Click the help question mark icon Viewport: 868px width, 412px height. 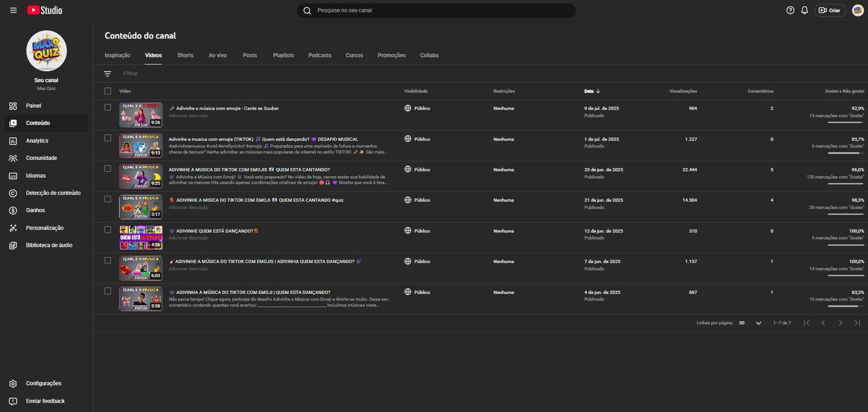tap(790, 10)
